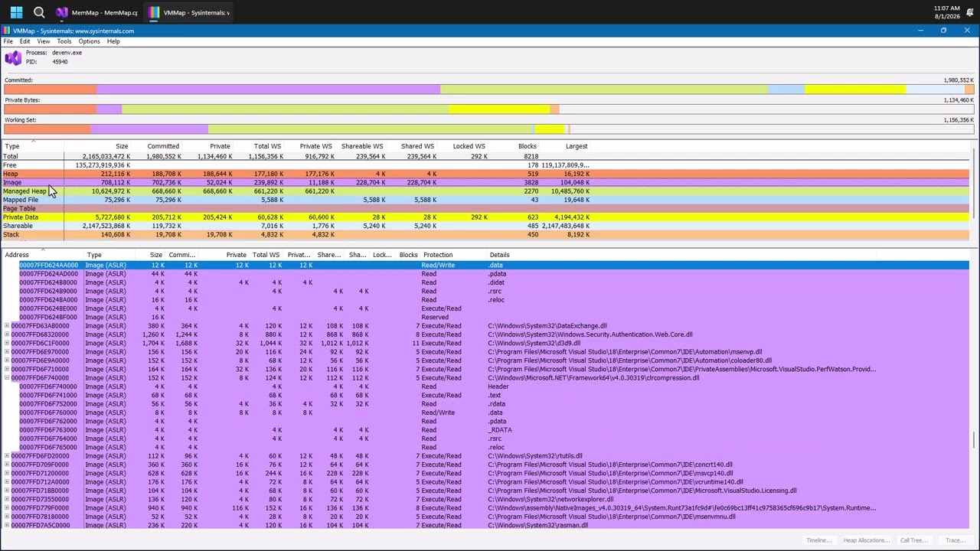Open the View menu
This screenshot has width=980, height=551.
44,41
